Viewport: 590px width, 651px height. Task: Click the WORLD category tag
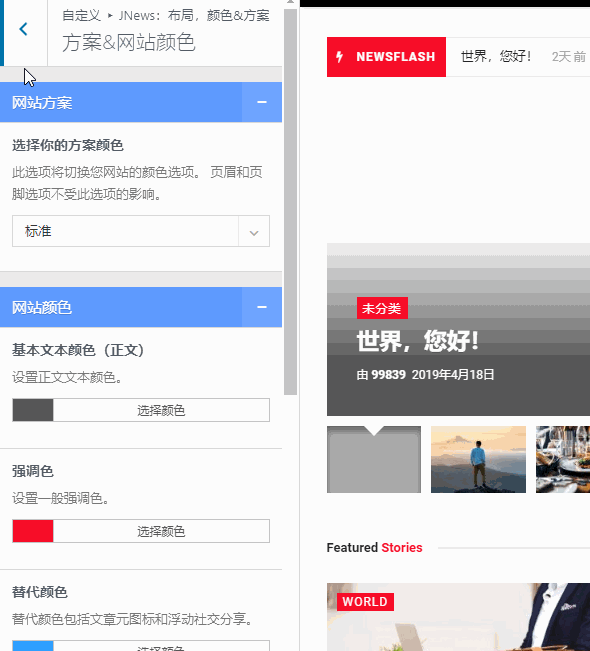click(365, 602)
